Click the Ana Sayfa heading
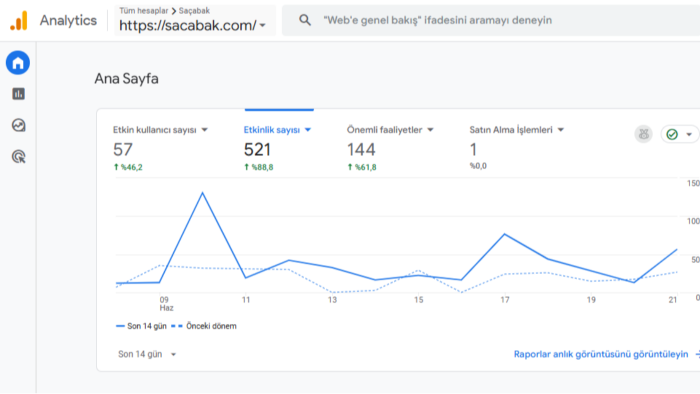This screenshot has height=394, width=700. 126,79
